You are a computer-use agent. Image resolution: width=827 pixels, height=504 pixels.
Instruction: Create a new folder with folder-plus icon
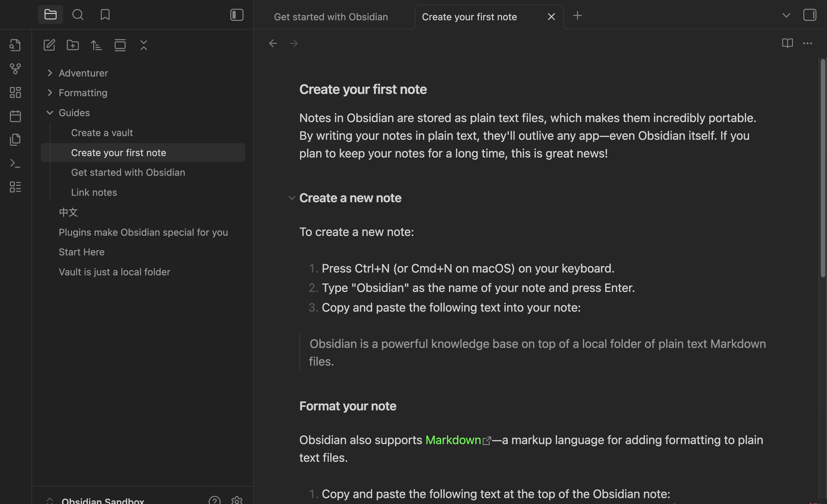[x=73, y=45]
